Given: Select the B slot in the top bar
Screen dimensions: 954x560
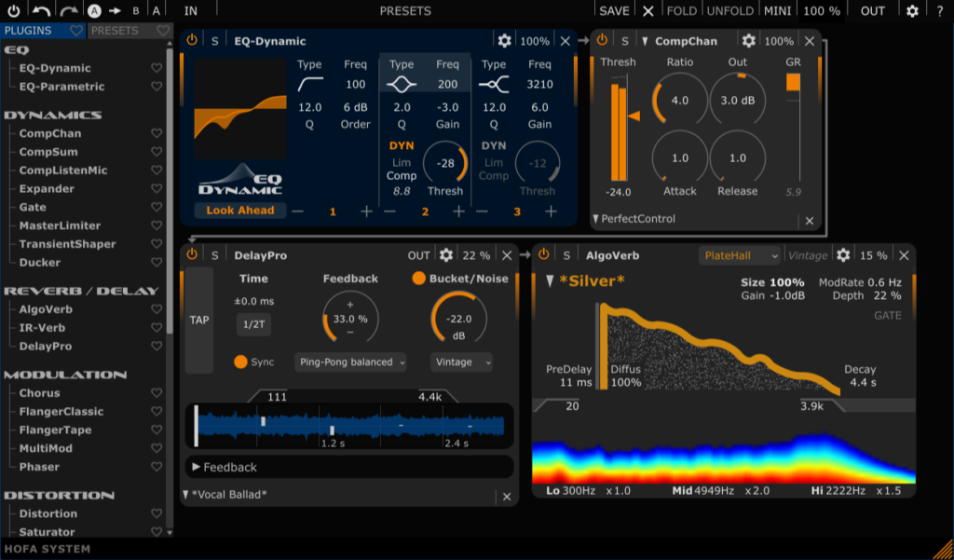Looking at the screenshot, I should coord(136,11).
